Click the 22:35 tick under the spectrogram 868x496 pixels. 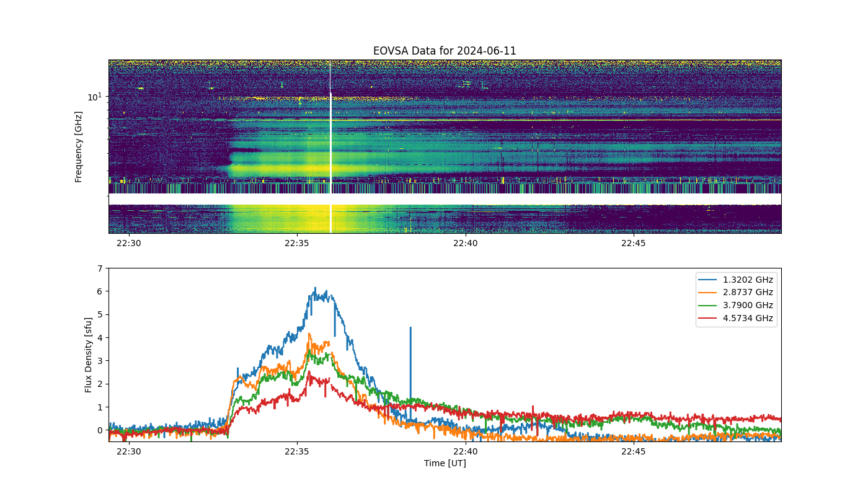[297, 243]
